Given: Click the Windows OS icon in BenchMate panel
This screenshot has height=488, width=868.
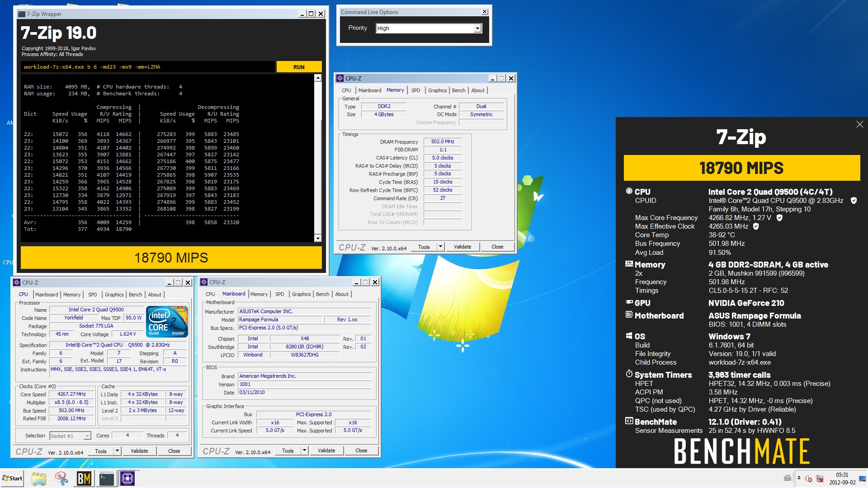Looking at the screenshot, I should 629,336.
